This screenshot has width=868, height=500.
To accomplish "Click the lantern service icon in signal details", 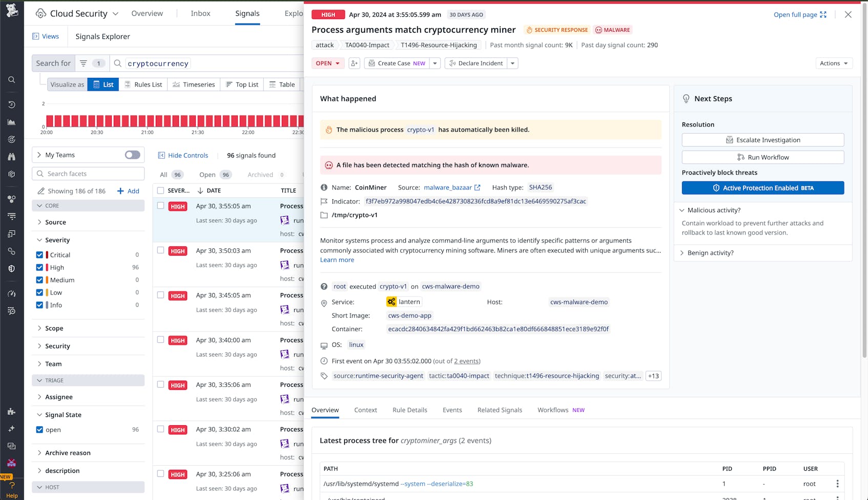I will [x=391, y=302].
